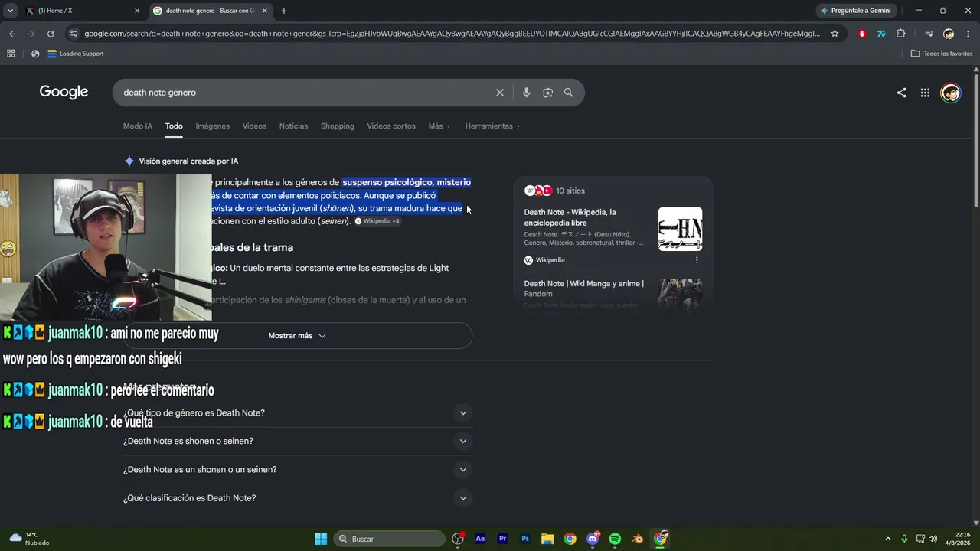Switch to the Shopping tab

[x=338, y=126]
